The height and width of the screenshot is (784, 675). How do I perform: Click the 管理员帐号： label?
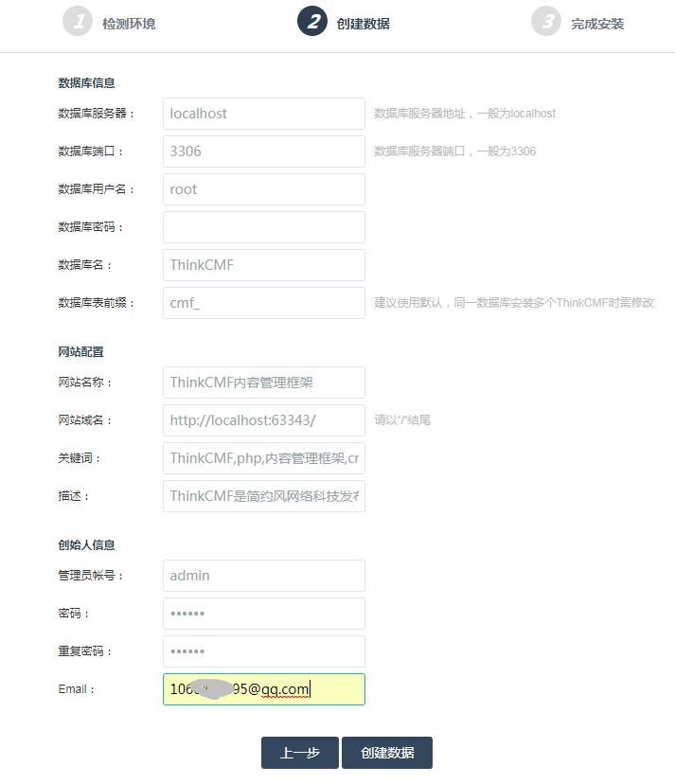tap(91, 576)
